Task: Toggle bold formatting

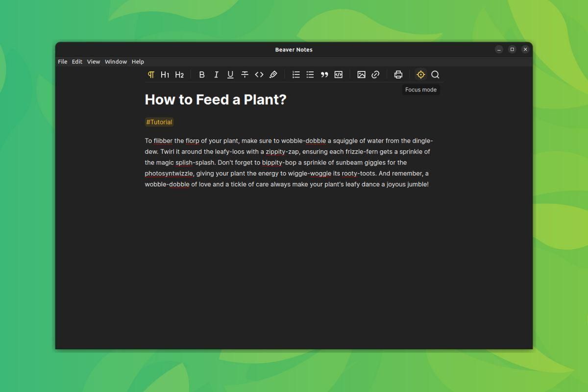Action: coord(201,74)
